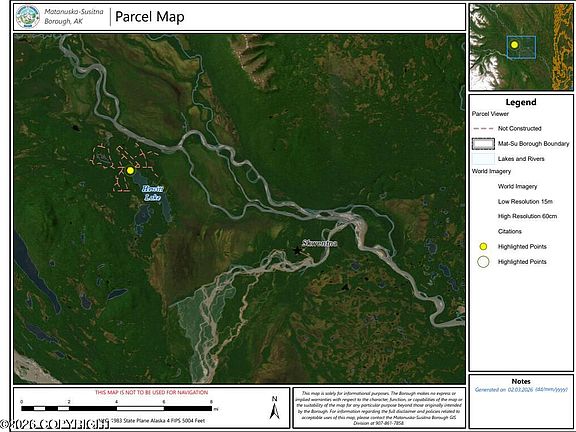Click the dashed Not Constructed legend line
The image size is (576, 432).
(483, 129)
